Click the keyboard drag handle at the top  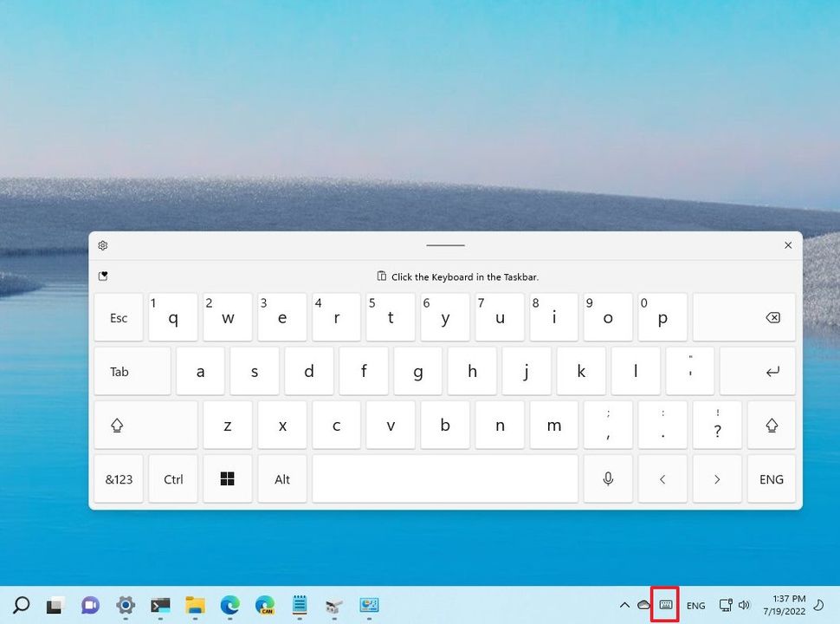point(445,245)
